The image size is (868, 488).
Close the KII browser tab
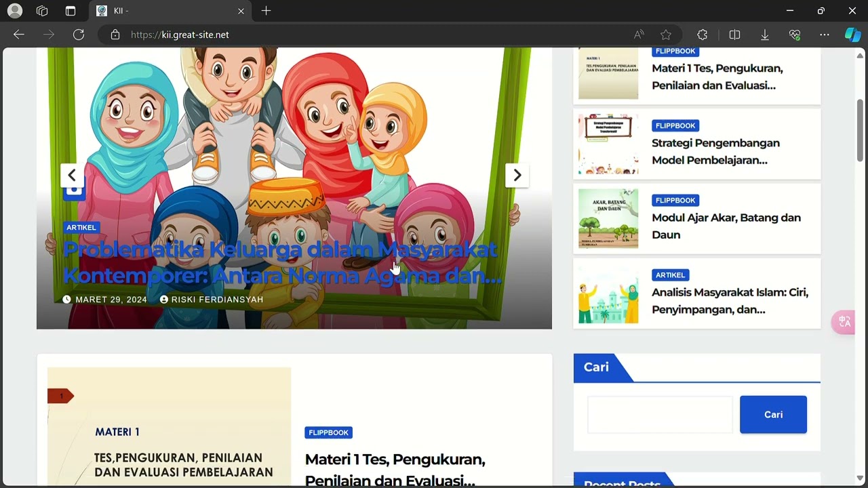click(241, 11)
